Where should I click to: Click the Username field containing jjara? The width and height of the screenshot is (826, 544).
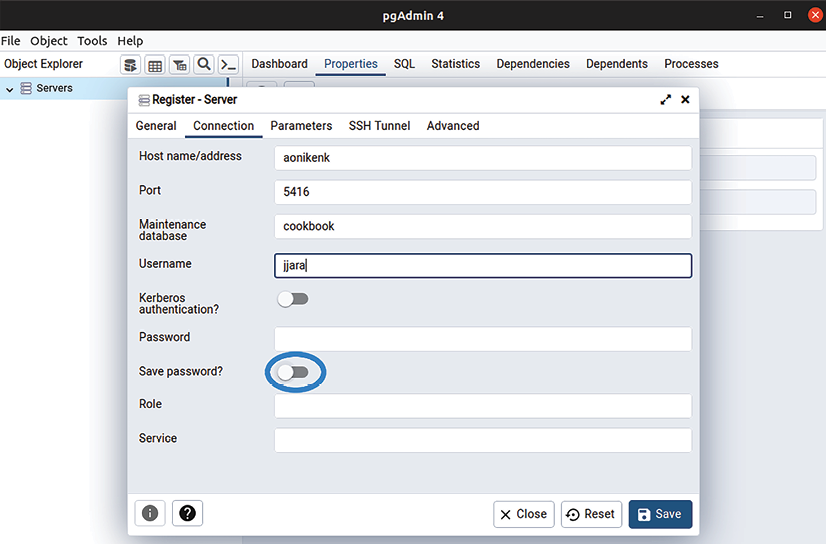[x=483, y=265]
